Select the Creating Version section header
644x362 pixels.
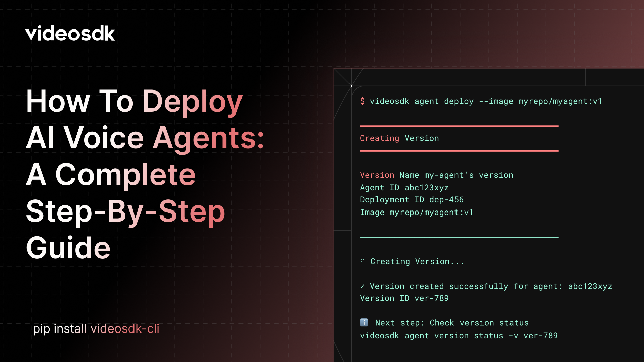tap(399, 138)
